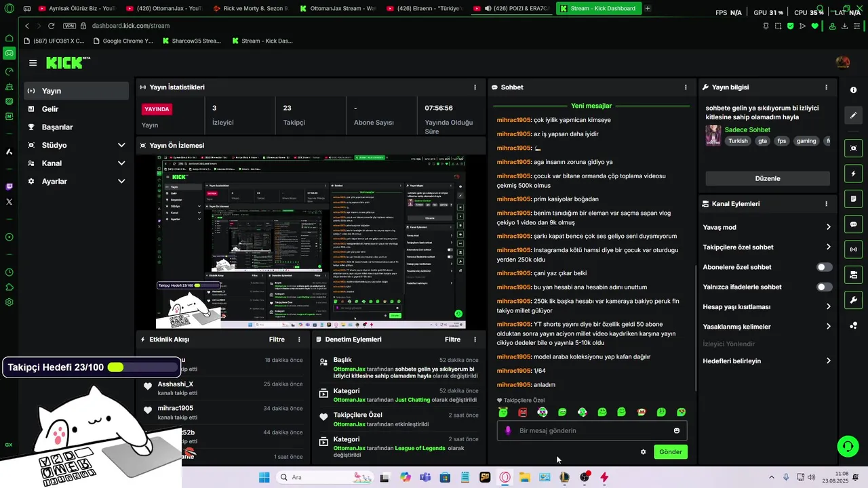The width and height of the screenshot is (868, 488).
Task: Switch to Ayrılsak Ölürüz Biz YouTube tab
Action: tap(77, 9)
